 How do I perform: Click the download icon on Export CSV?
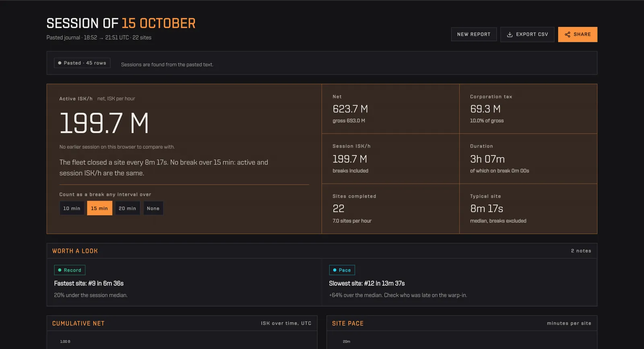click(x=510, y=35)
